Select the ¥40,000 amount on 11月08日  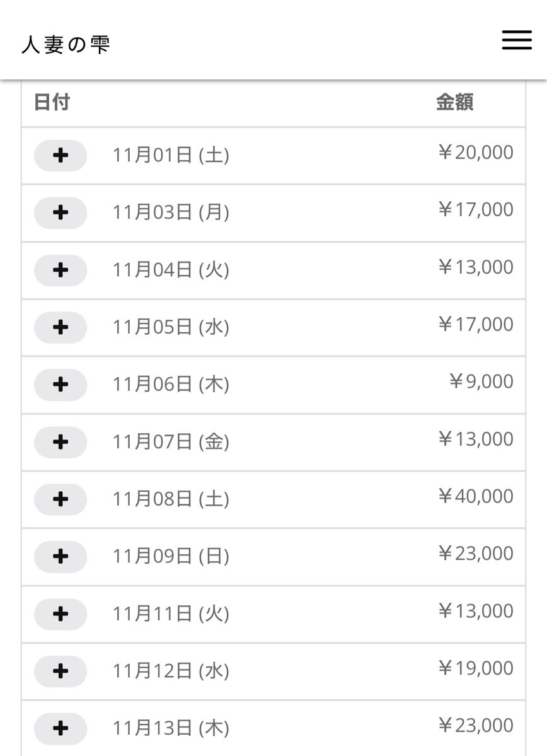tap(475, 496)
